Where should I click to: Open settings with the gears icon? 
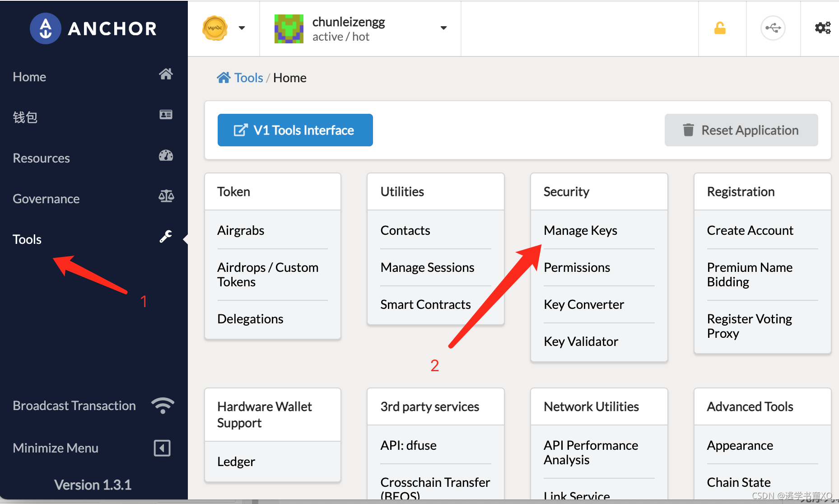click(x=823, y=28)
